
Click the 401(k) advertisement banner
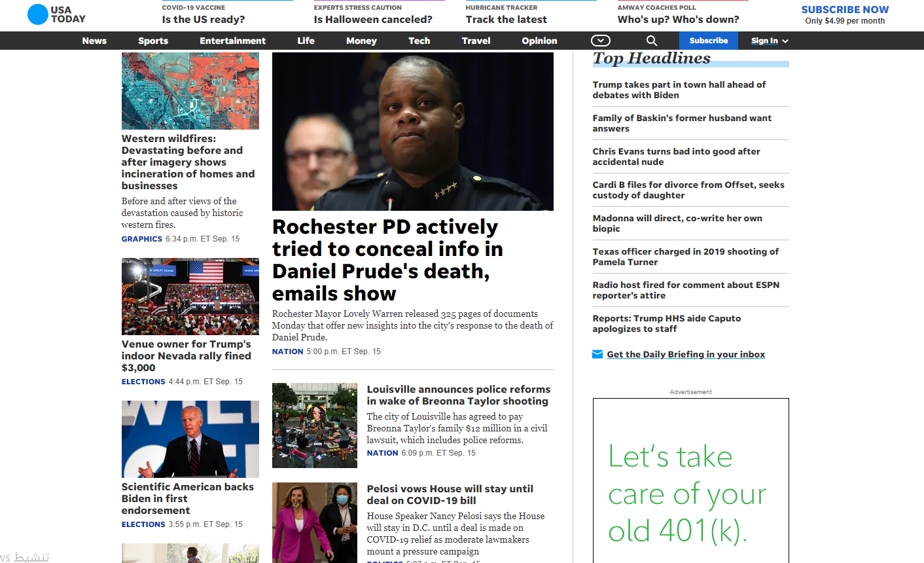click(691, 481)
